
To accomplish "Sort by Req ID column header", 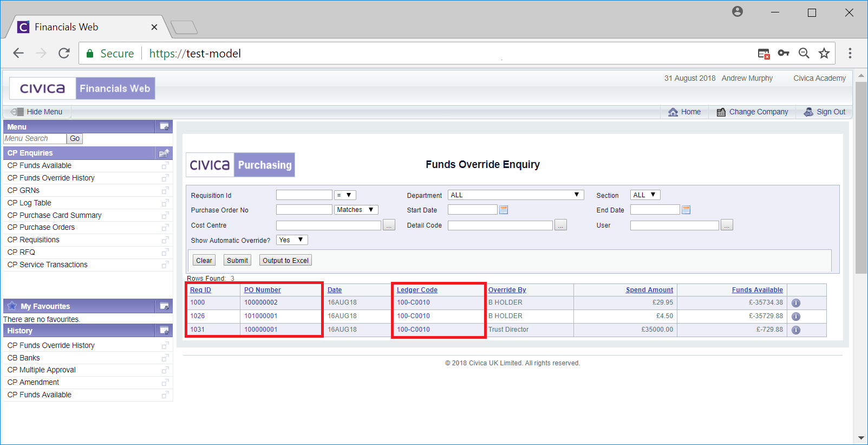I will click(200, 290).
